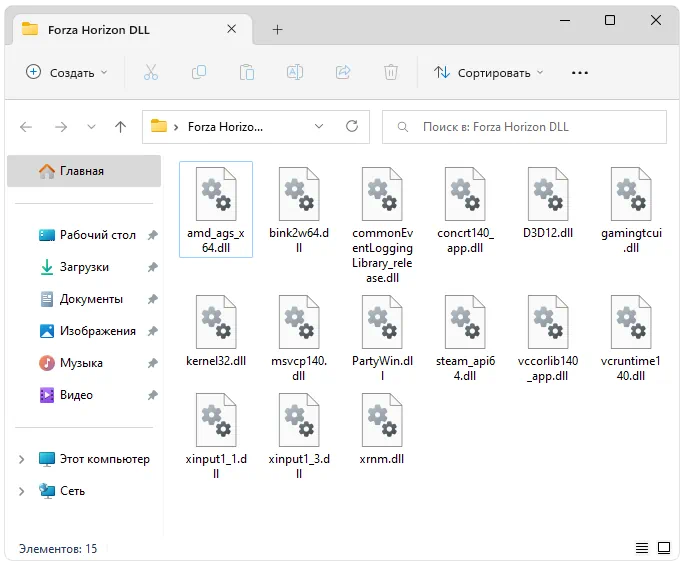The height and width of the screenshot is (567, 683).
Task: Click the Forza Horizo... address bar path
Action: tap(225, 127)
